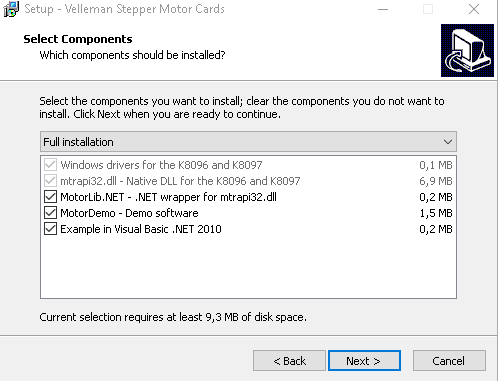Click greyed Windows drivers for K8096 checkbox
Image resolution: width=498 pixels, height=381 pixels.
point(50,165)
